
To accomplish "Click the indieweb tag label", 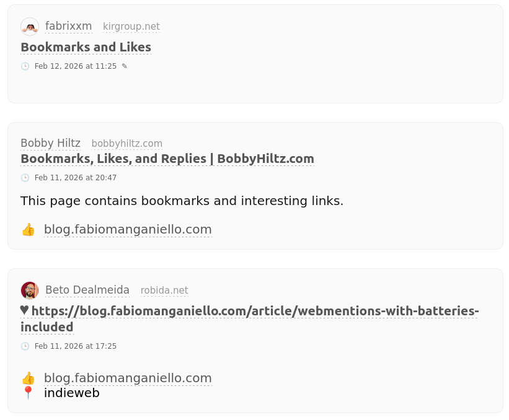I will (71, 393).
